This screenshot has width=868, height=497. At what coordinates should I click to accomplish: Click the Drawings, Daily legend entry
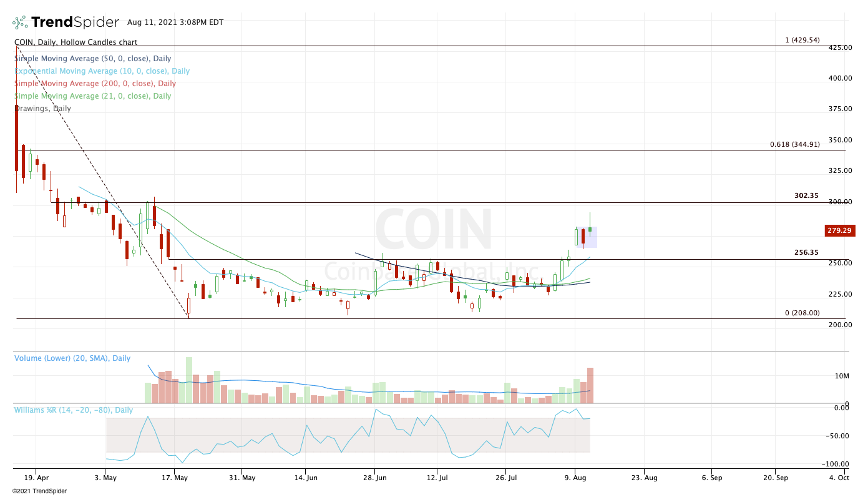pos(42,109)
